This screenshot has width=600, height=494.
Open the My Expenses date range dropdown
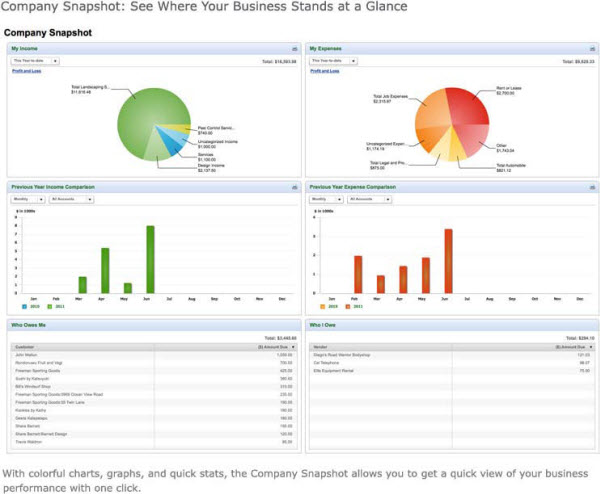[333, 61]
